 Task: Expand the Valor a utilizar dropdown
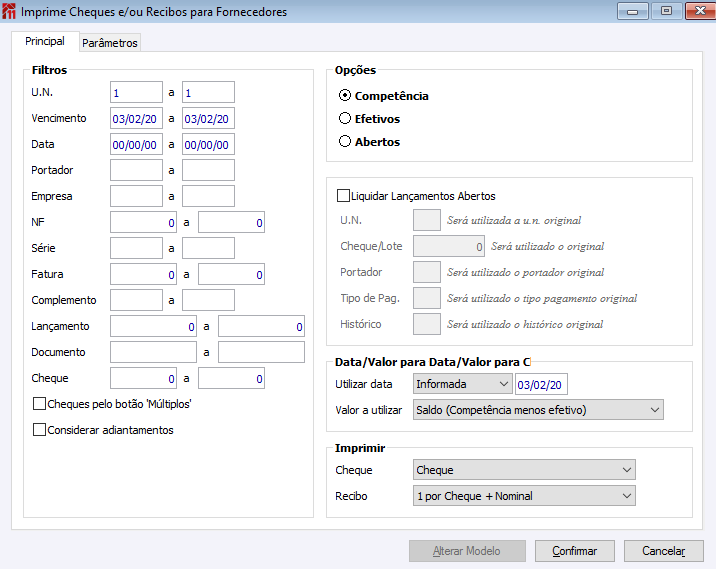click(538, 409)
